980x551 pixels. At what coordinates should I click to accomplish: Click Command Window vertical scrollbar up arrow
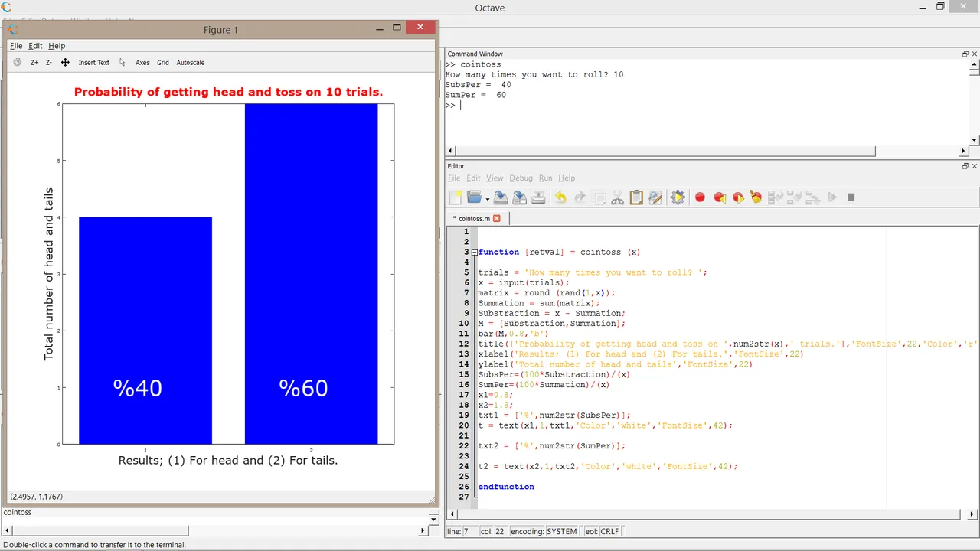coord(974,65)
